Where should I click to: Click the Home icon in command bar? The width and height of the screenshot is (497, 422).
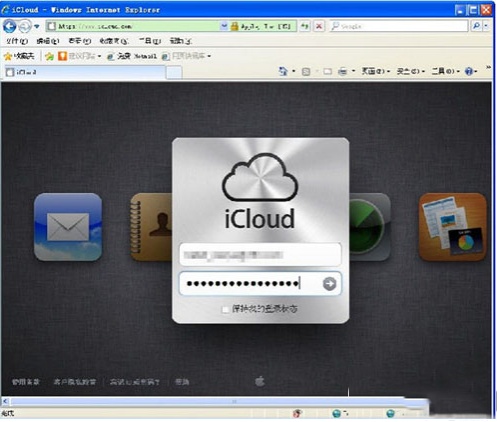[283, 71]
